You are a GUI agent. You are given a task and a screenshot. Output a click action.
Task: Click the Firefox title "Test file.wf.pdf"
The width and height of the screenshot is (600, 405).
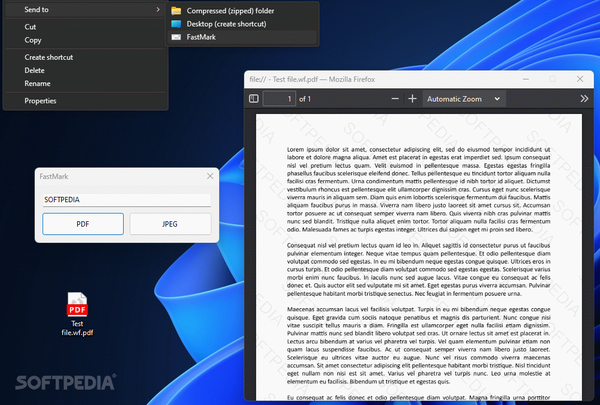(295, 79)
